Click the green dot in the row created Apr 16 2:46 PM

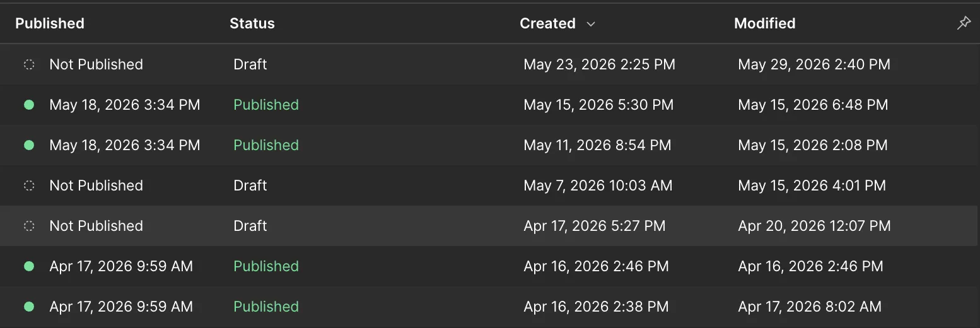tap(29, 266)
